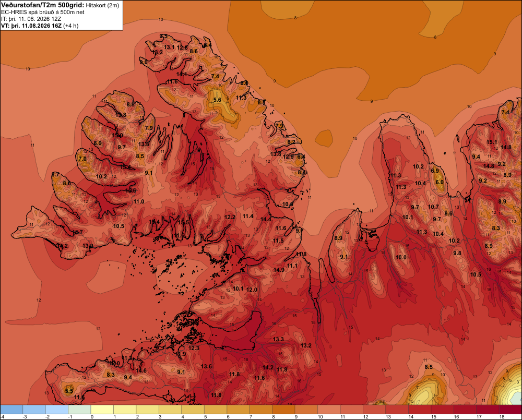
Task: Click the 14.4 temperature label
Action: (x=266, y=219)
